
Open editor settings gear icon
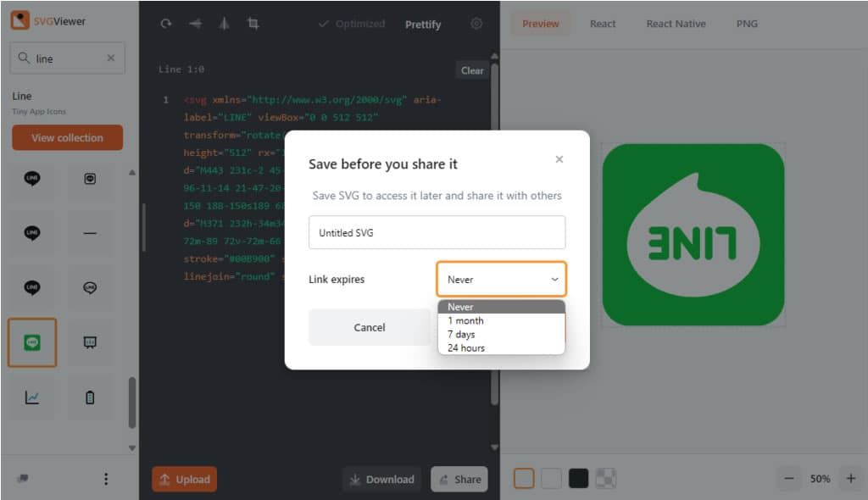tap(476, 23)
